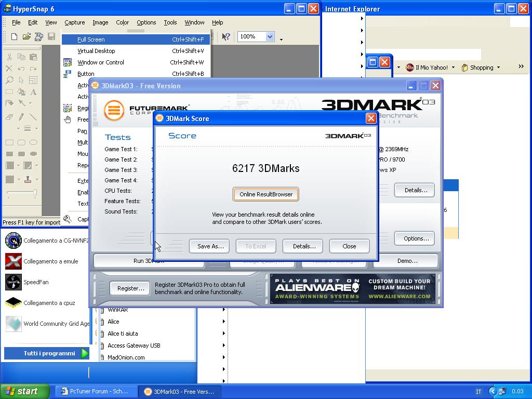Click the stamp tool icon
Image resolution: width=532 pixels, height=399 pixels.
tap(28, 179)
